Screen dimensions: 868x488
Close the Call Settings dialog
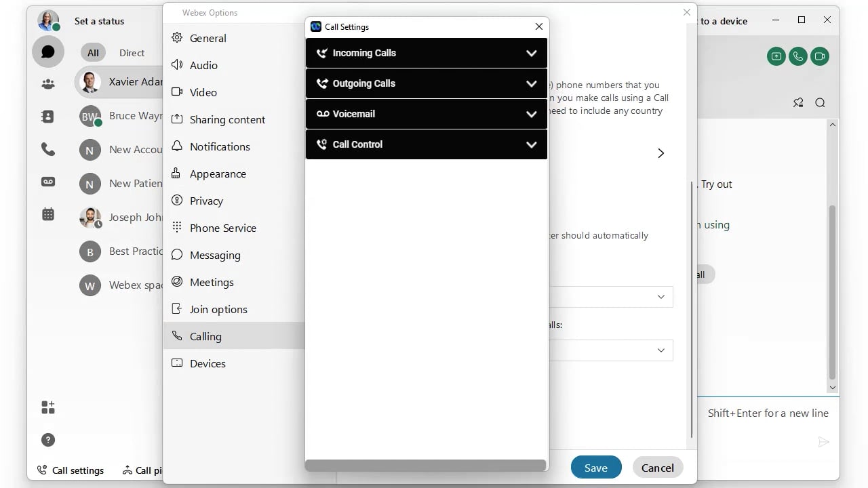(539, 27)
